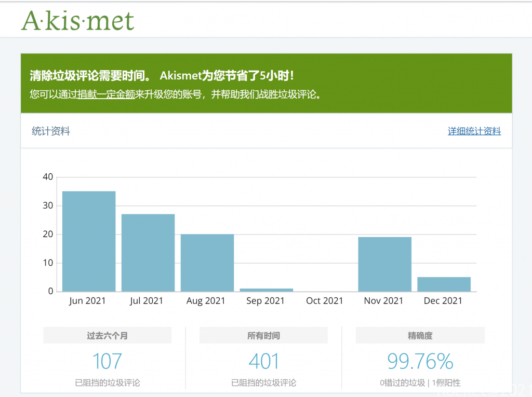Click the 统计资料 section title

(x=51, y=131)
